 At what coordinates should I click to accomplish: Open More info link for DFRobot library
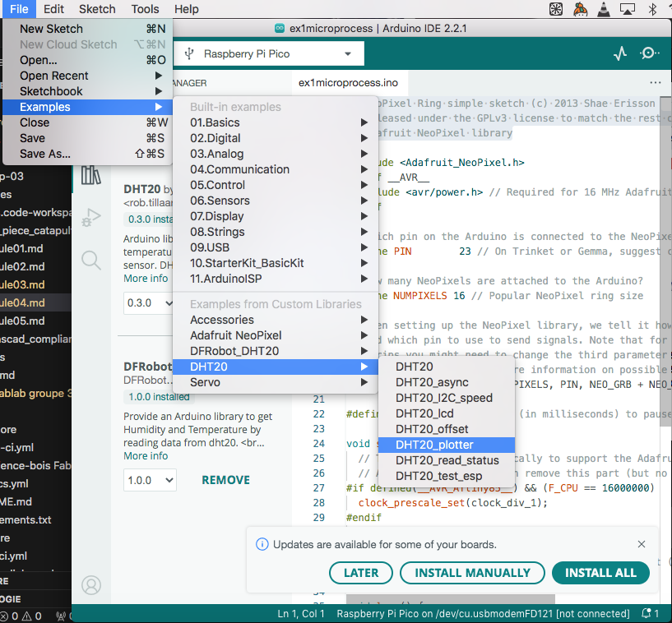coord(146,456)
